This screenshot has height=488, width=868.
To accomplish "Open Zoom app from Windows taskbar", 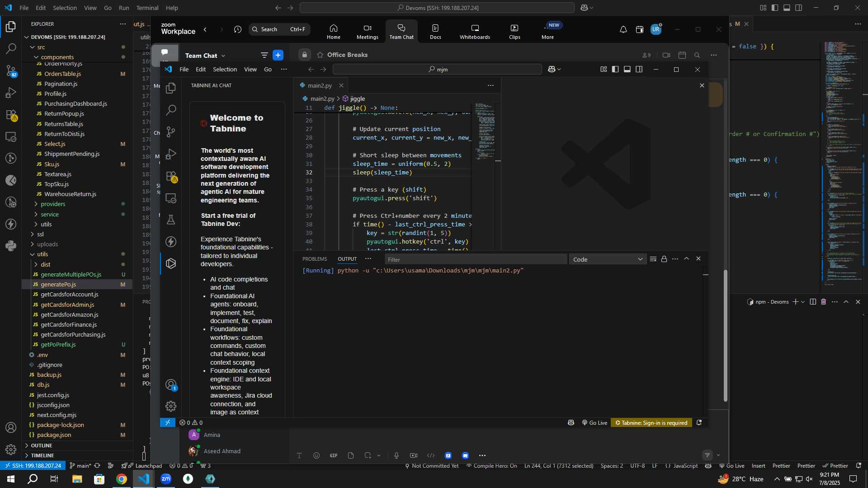I will tap(166, 479).
